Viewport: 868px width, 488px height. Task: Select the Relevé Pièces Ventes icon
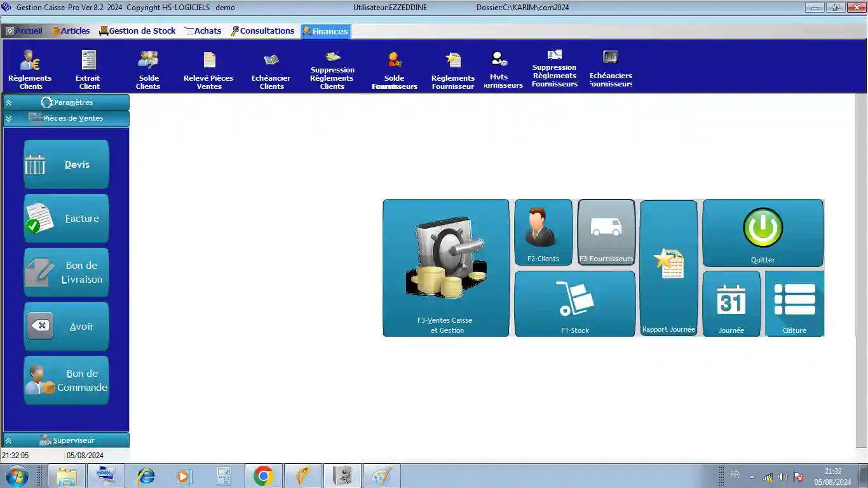click(x=208, y=70)
